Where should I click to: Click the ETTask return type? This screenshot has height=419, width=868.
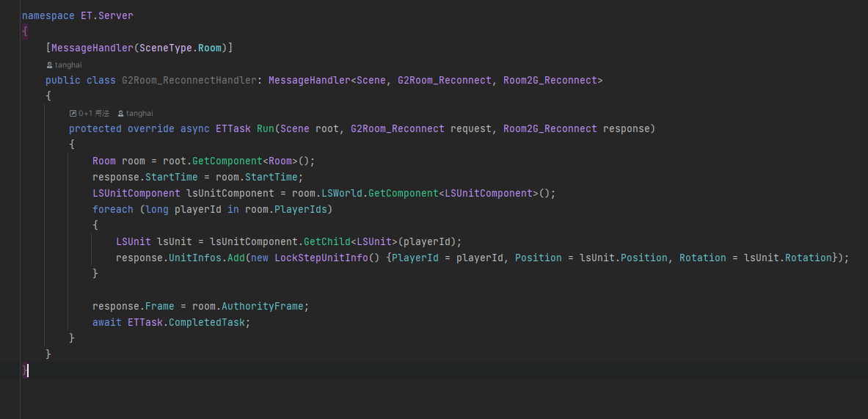click(x=233, y=129)
